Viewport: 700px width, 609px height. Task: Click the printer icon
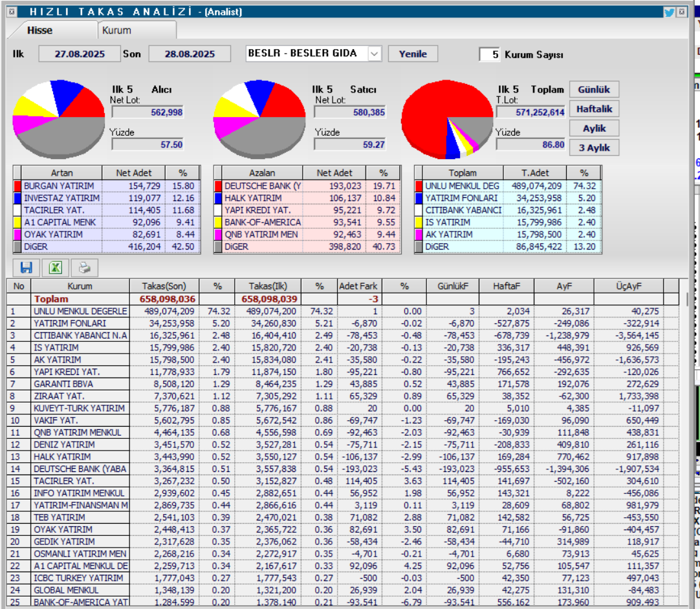tap(84, 268)
